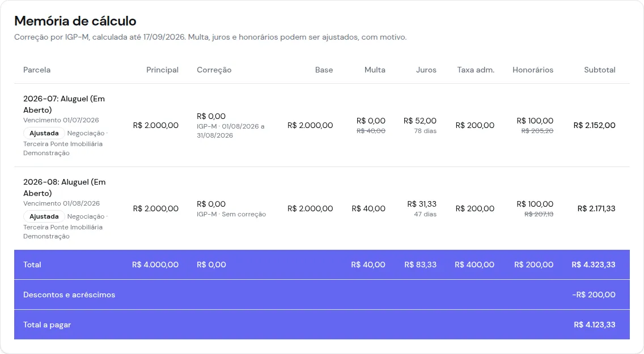Click 'R$ 200,00' taxa adm. in 2026-07 row
Screen dimensions: 644x354
pyautogui.click(x=475, y=126)
